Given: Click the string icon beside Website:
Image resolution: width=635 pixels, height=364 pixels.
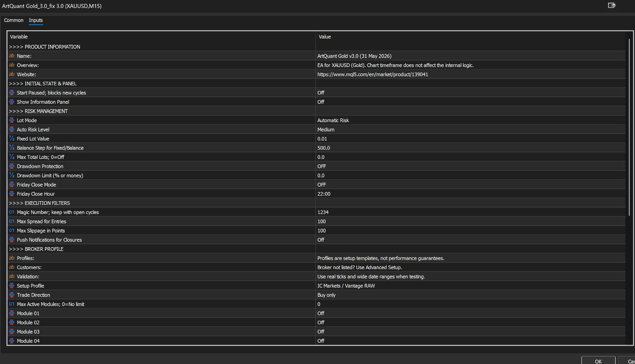Looking at the screenshot, I should pos(12,74).
